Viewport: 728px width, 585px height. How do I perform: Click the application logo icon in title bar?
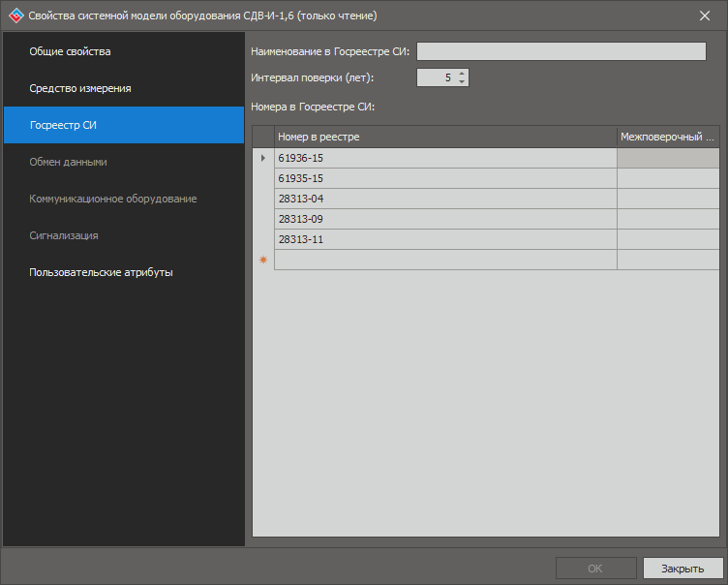click(15, 15)
